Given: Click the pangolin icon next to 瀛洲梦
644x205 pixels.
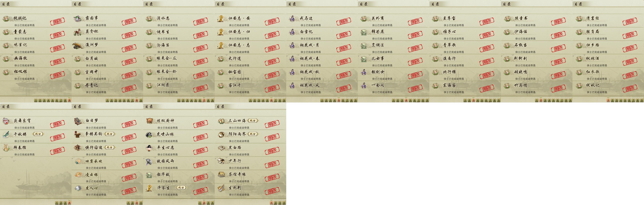Looking at the screenshot, I should 78,46.
